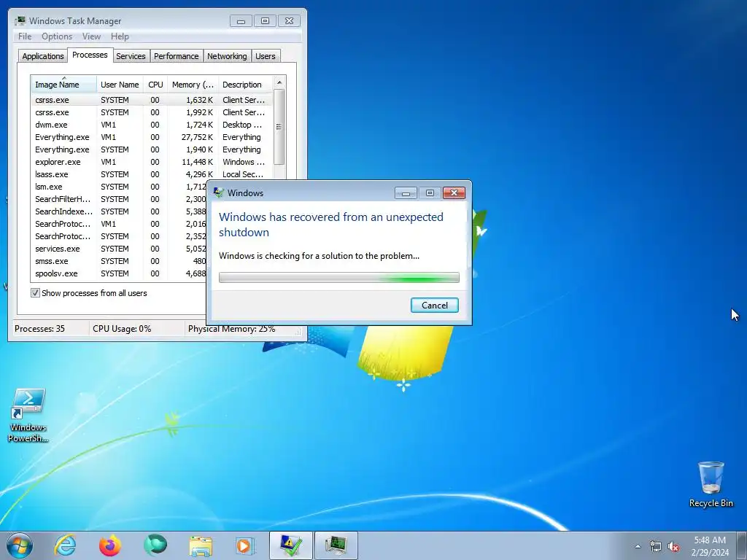Click Task Manager title bar icon
Screen dimensions: 747x560
tap(20, 21)
